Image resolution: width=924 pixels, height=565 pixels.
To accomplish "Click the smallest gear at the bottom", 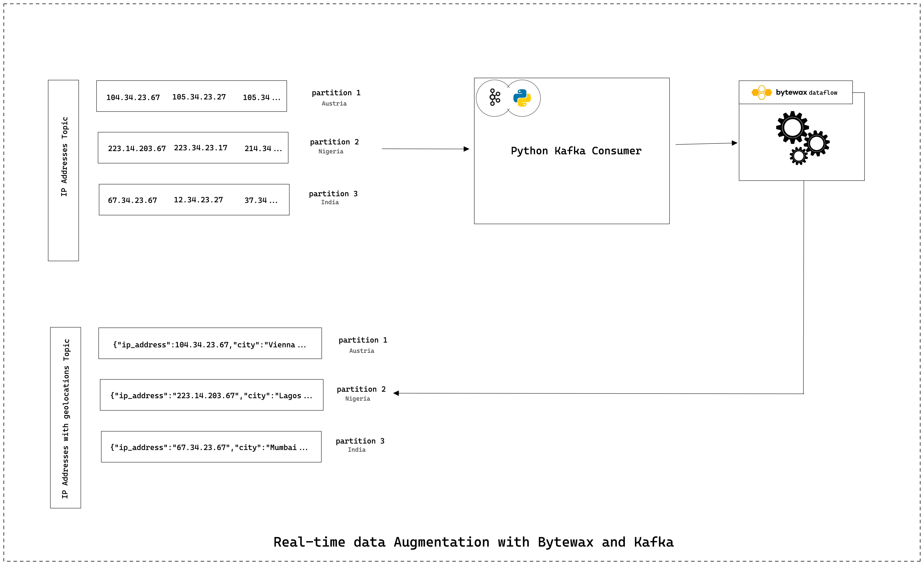I will coord(799,156).
